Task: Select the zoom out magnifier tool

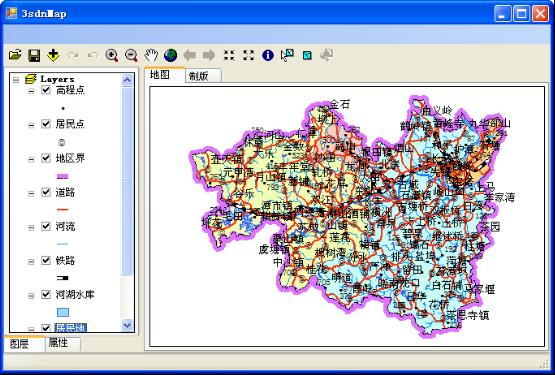Action: point(131,55)
